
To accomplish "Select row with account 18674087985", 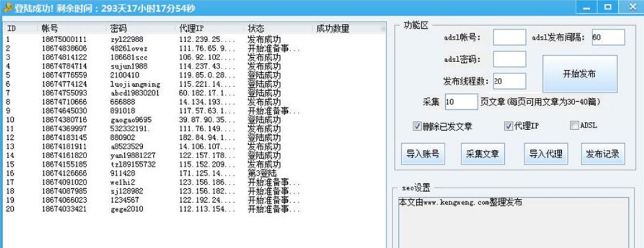I will (x=194, y=191).
